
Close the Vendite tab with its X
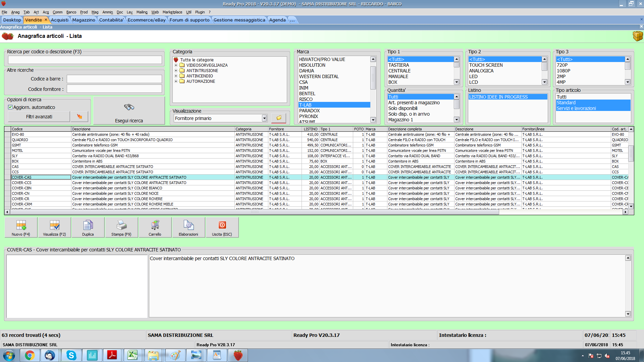coord(46,20)
